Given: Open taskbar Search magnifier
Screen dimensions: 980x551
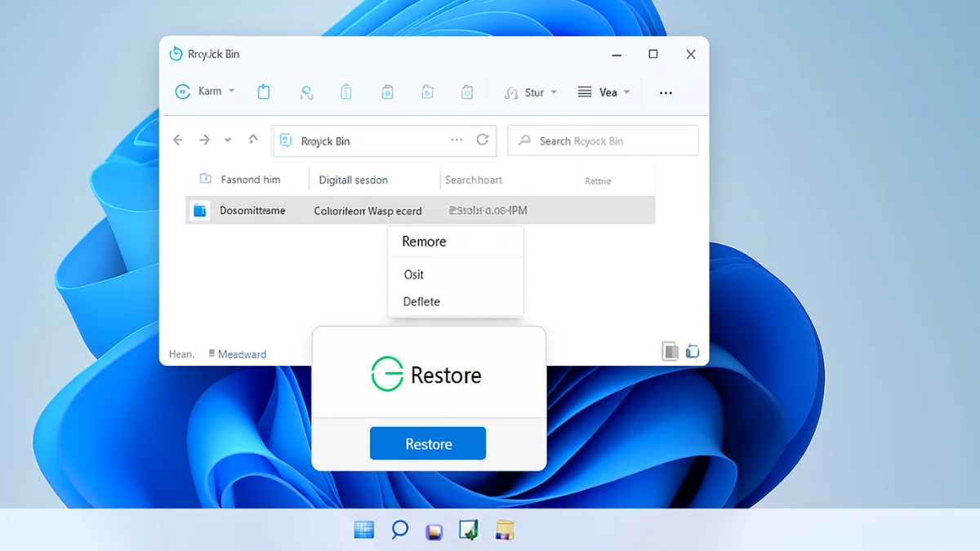Looking at the screenshot, I should point(399,530).
